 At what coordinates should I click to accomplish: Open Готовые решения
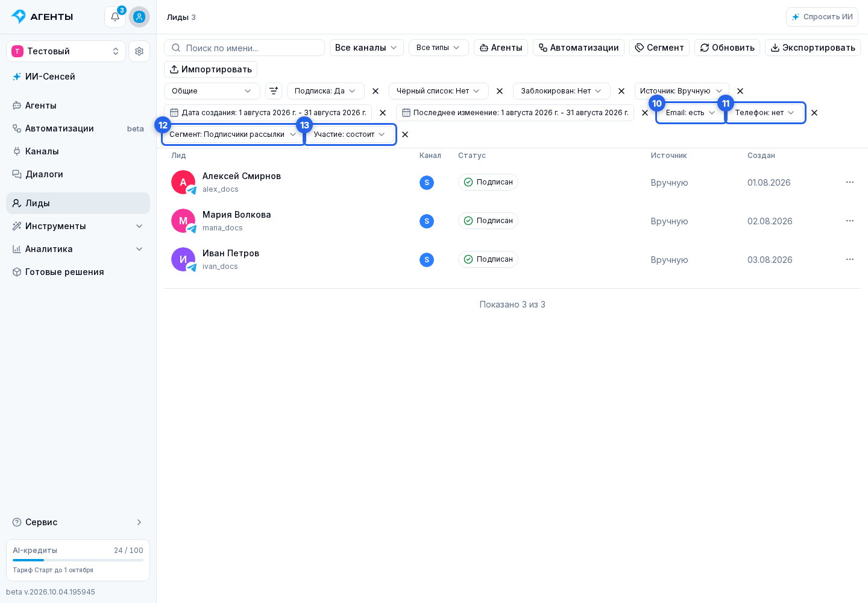pyautogui.click(x=78, y=272)
